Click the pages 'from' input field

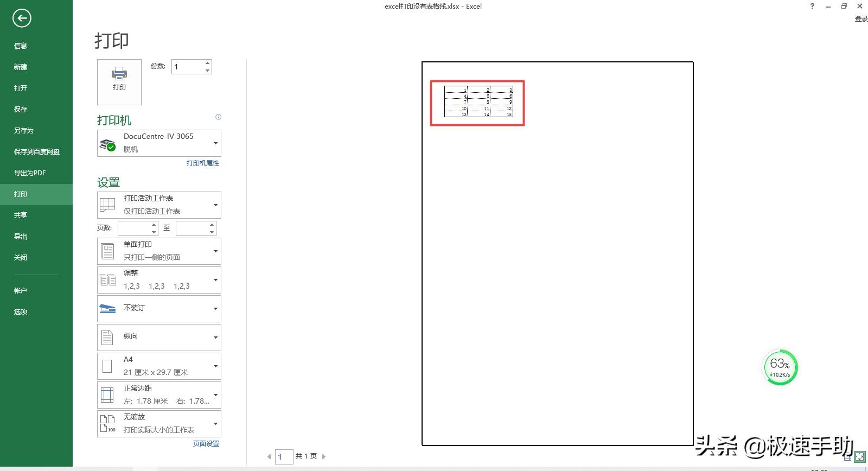point(134,228)
